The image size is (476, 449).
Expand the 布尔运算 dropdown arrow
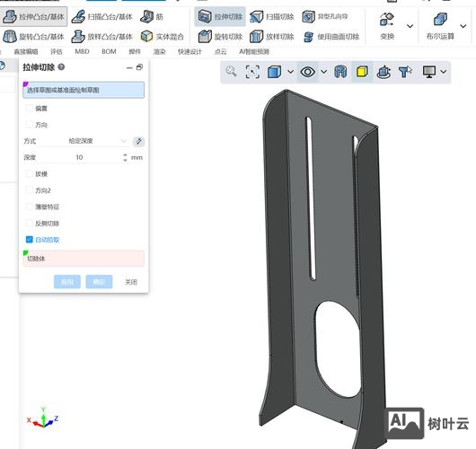coord(463,26)
